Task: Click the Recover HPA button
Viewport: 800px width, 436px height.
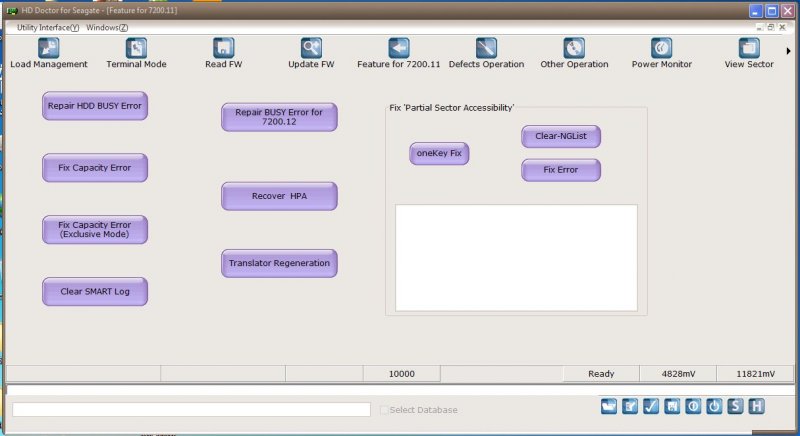Action: coord(279,196)
